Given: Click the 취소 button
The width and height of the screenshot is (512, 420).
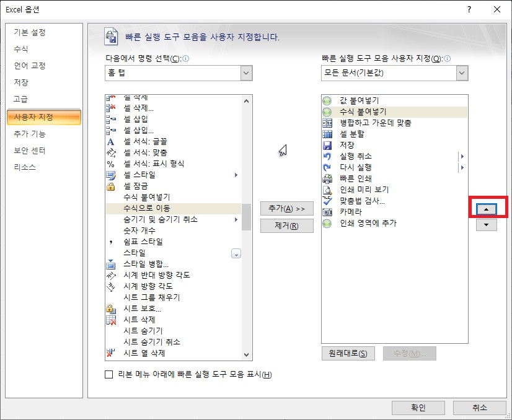Looking at the screenshot, I should pyautogui.click(x=480, y=408).
